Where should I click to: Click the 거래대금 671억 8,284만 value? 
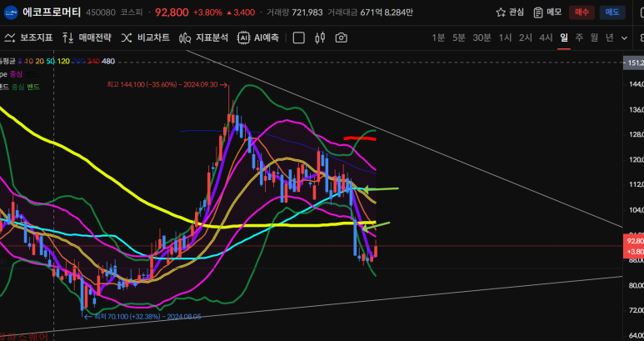[370, 13]
